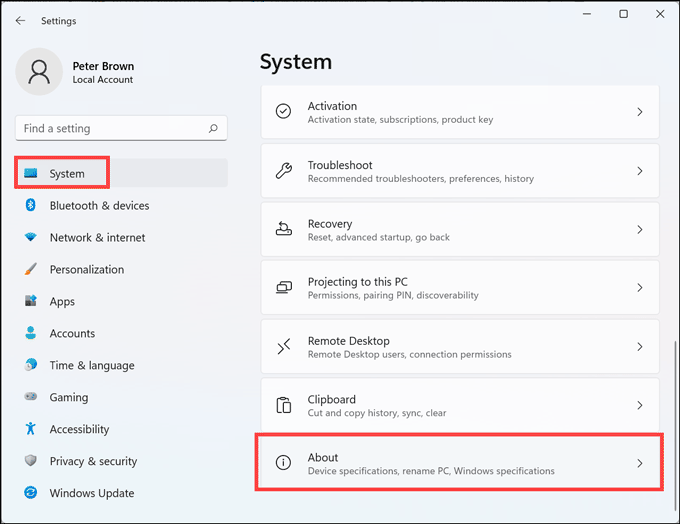The height and width of the screenshot is (524, 680).
Task: Click the Privacy shield icon
Action: 30,460
